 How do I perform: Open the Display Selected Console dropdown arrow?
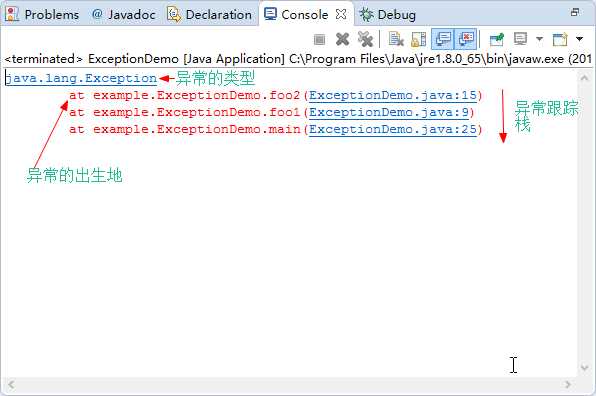click(x=539, y=39)
